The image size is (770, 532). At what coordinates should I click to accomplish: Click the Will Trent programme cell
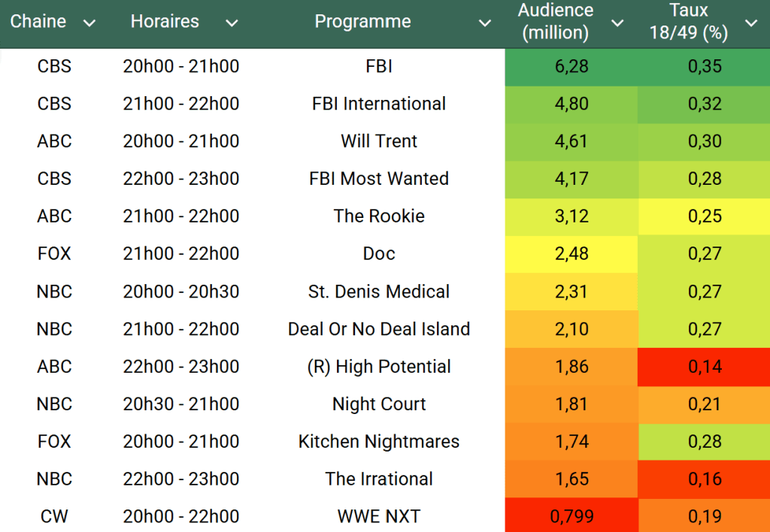[x=379, y=141]
